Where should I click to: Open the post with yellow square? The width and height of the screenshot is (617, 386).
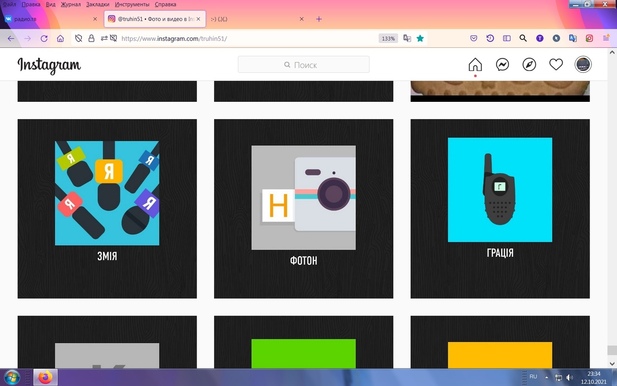[x=500, y=342]
